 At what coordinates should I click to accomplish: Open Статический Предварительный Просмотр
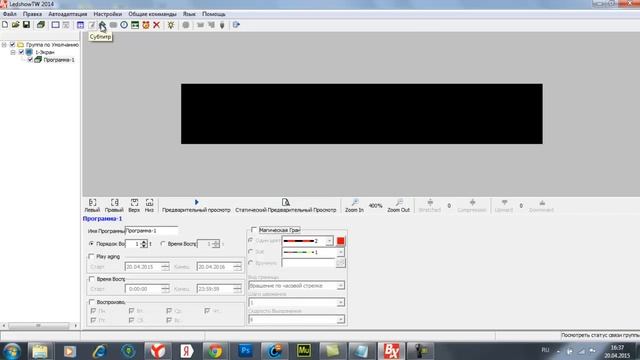pyautogui.click(x=286, y=205)
